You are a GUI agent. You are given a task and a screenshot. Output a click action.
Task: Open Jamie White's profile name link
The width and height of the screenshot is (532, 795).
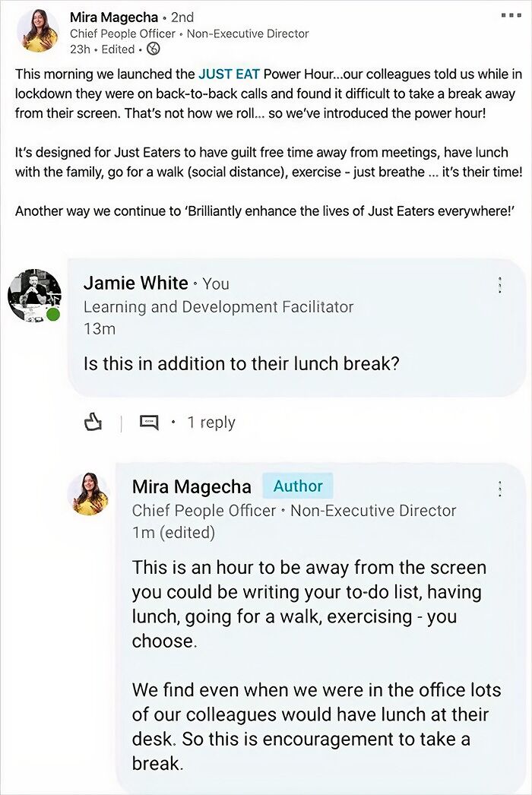[x=135, y=283]
